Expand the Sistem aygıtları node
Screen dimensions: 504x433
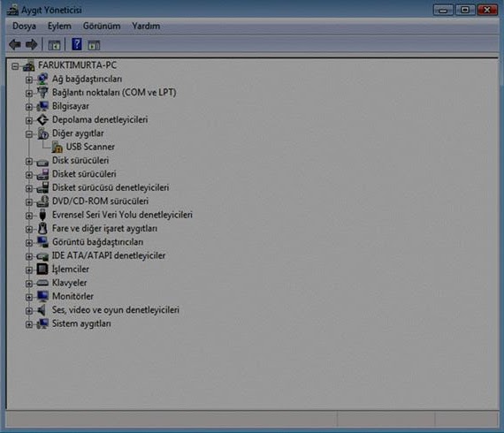29,324
